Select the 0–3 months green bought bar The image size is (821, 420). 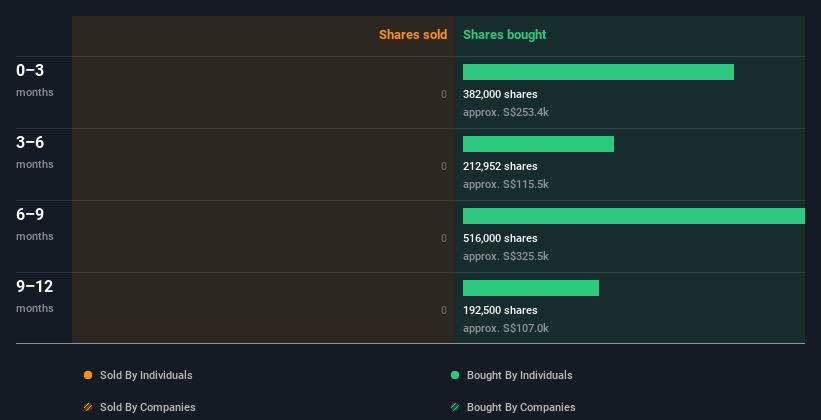[598, 72]
